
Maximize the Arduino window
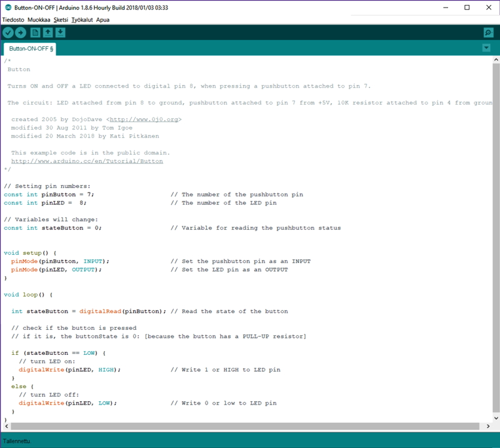(467, 7)
